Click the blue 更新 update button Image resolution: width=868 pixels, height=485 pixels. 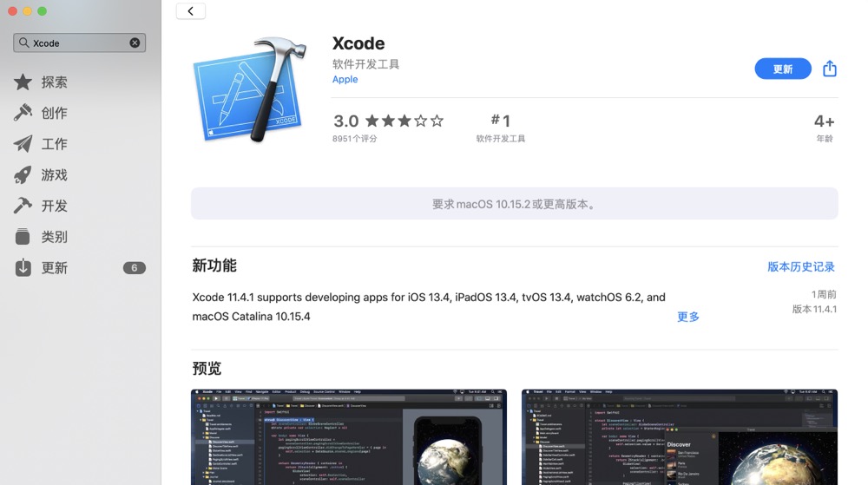point(783,69)
